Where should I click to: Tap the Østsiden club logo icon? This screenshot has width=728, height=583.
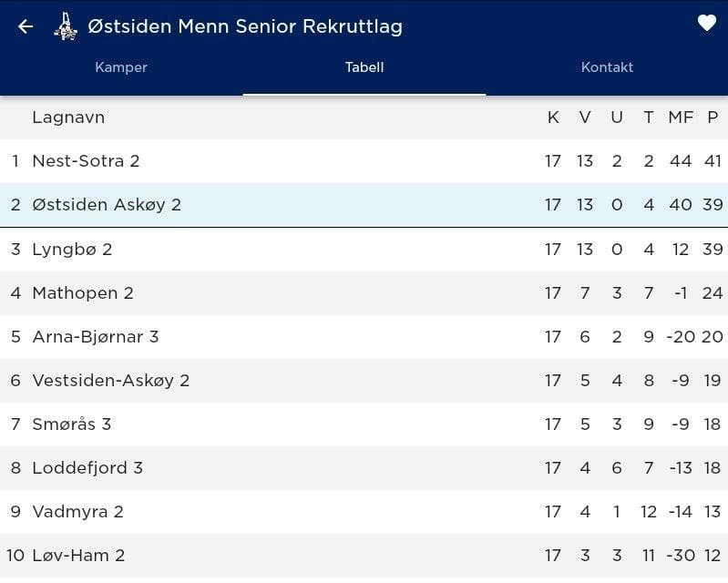66,26
